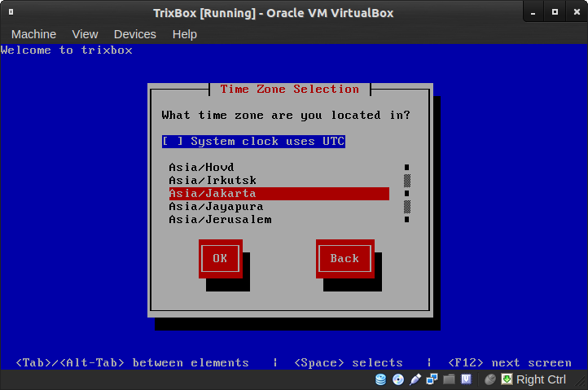Open the shared folders status icon

pos(449,379)
